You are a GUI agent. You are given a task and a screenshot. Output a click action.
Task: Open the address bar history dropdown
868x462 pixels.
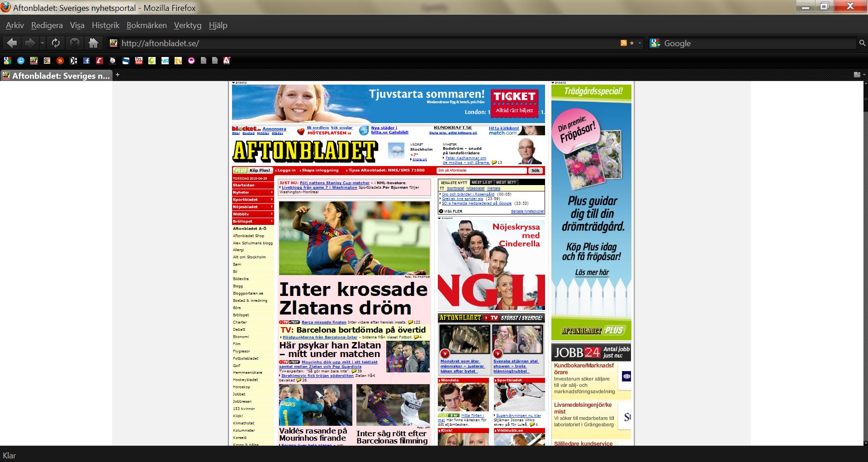[x=640, y=43]
